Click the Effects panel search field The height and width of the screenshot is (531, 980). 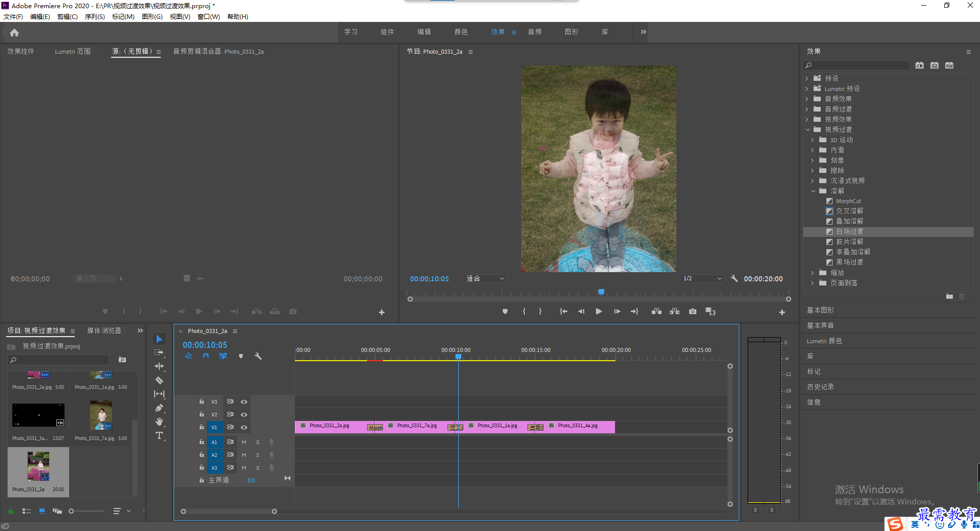(856, 65)
